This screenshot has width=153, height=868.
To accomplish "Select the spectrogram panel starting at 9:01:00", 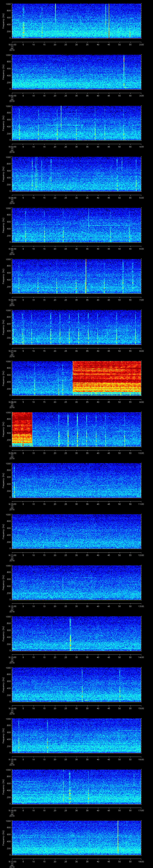I will 76,21.
